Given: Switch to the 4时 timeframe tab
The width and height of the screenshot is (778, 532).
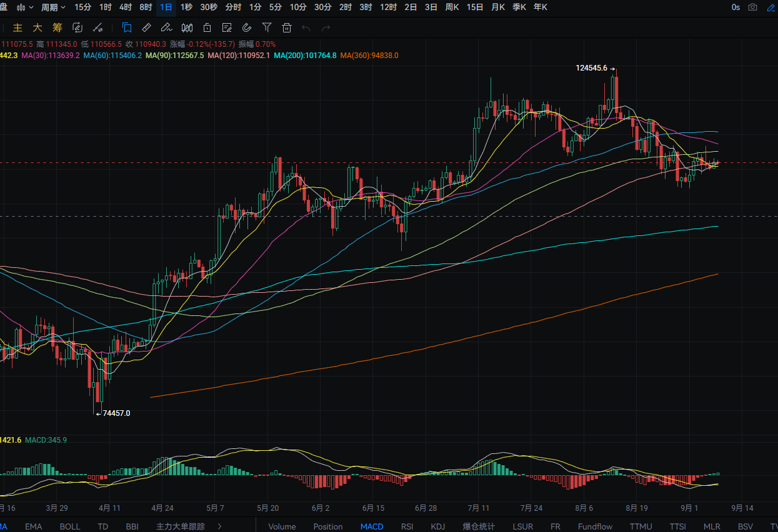Looking at the screenshot, I should (x=126, y=7).
